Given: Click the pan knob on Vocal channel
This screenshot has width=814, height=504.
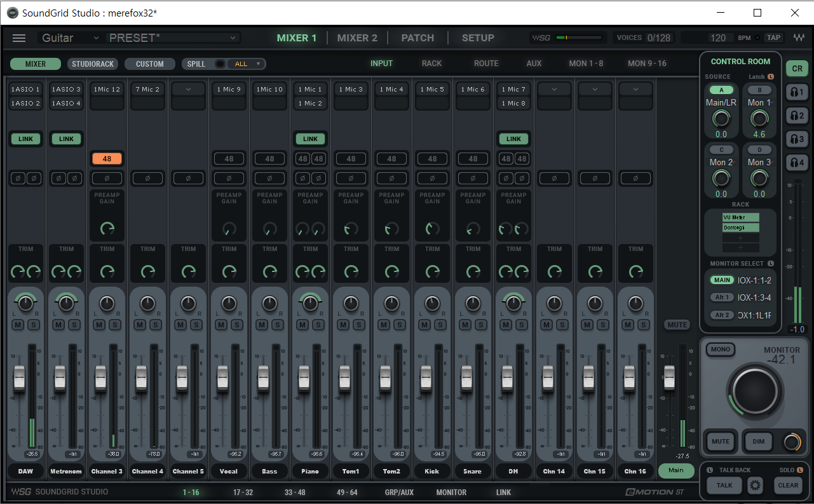Looking at the screenshot, I should click(229, 304).
